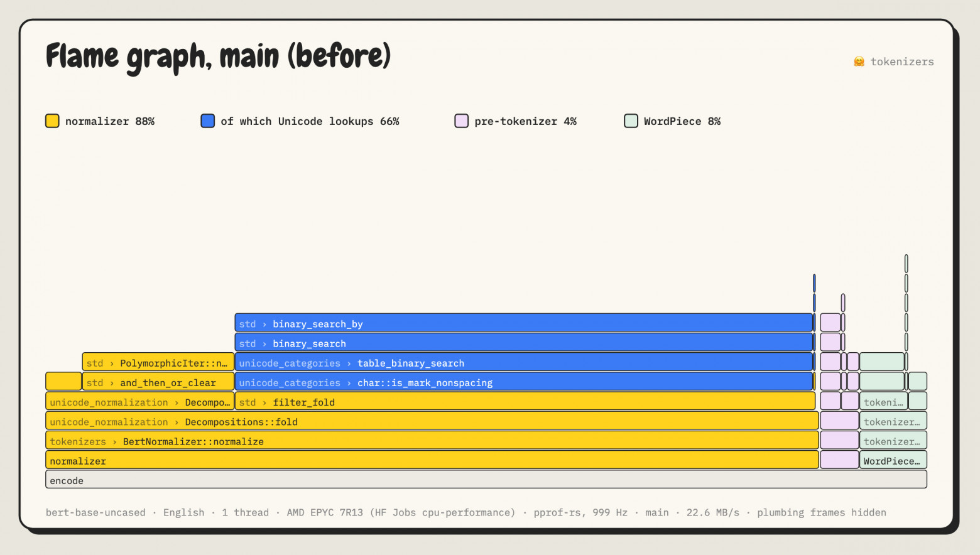Image resolution: width=980 pixels, height=555 pixels.
Task: Select the char::is_mark_nonspacing frame
Action: point(524,381)
